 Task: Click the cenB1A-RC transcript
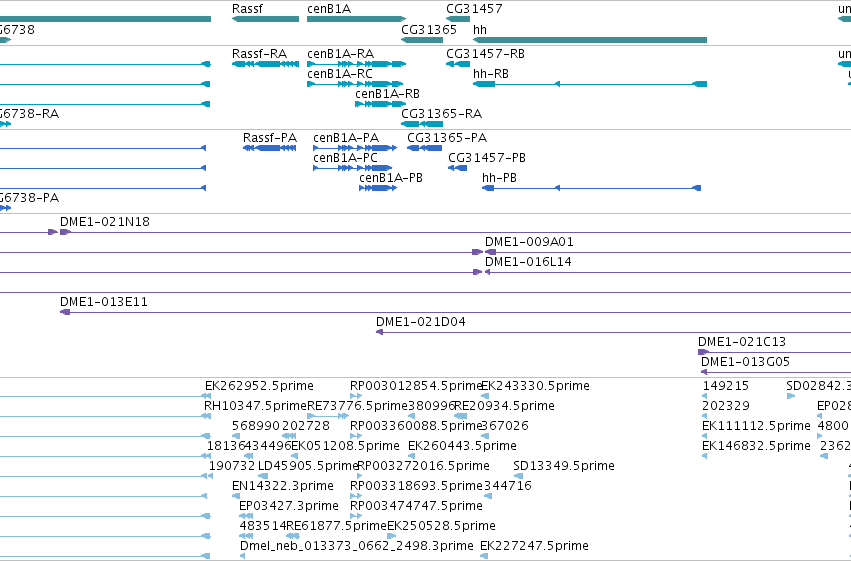[x=355, y=84]
